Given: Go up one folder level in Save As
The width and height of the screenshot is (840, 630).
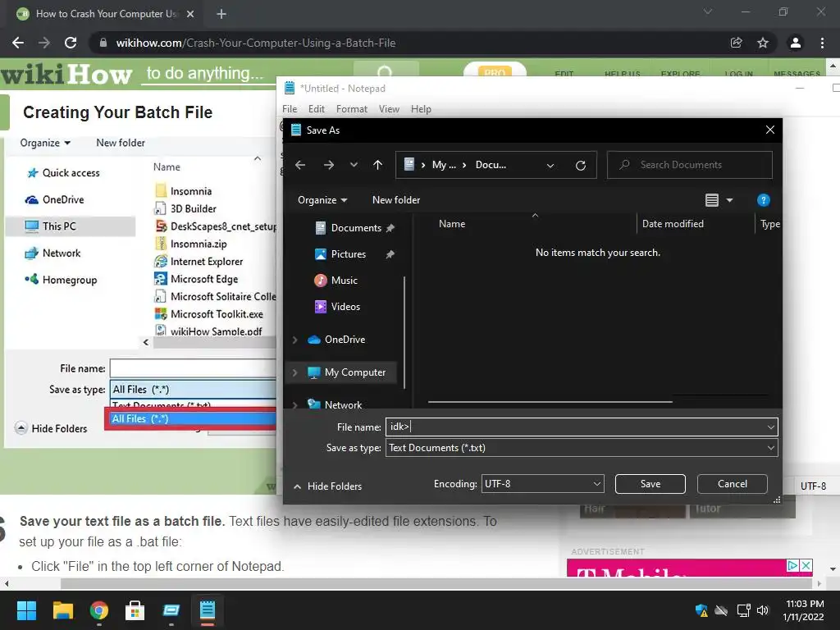Looking at the screenshot, I should click(x=377, y=165).
